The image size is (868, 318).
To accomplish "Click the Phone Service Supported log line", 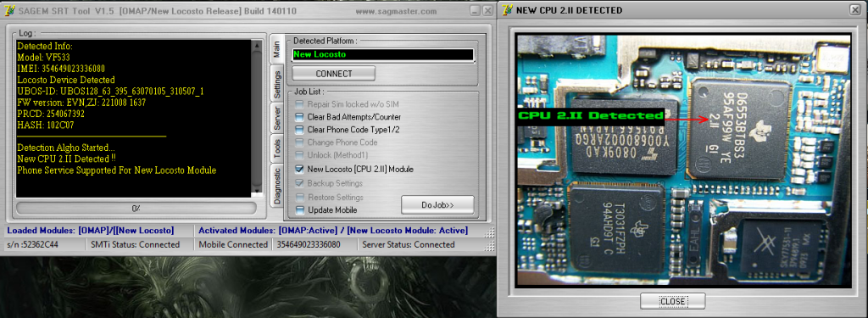I will pos(117,170).
